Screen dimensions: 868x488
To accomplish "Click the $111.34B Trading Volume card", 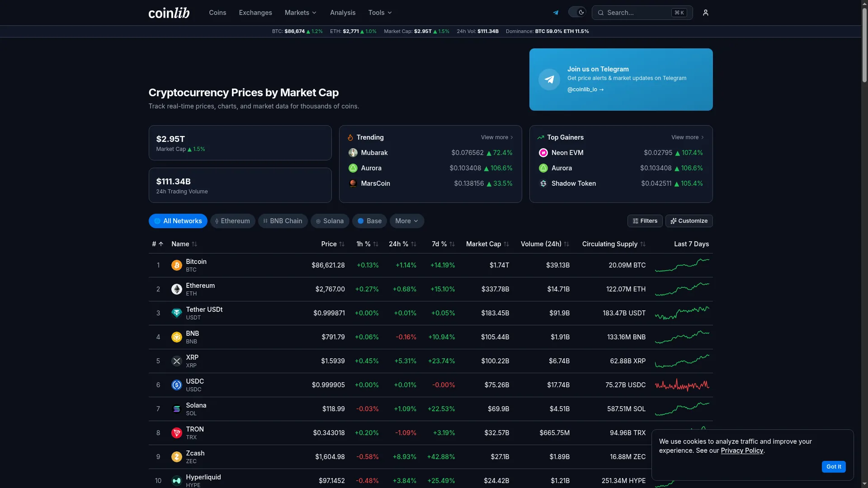I will (240, 185).
